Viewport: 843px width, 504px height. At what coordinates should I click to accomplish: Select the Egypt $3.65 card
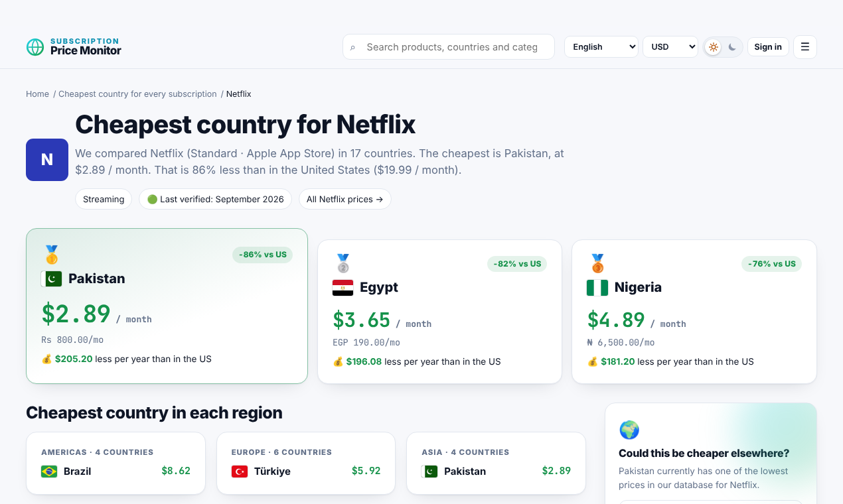tap(439, 312)
